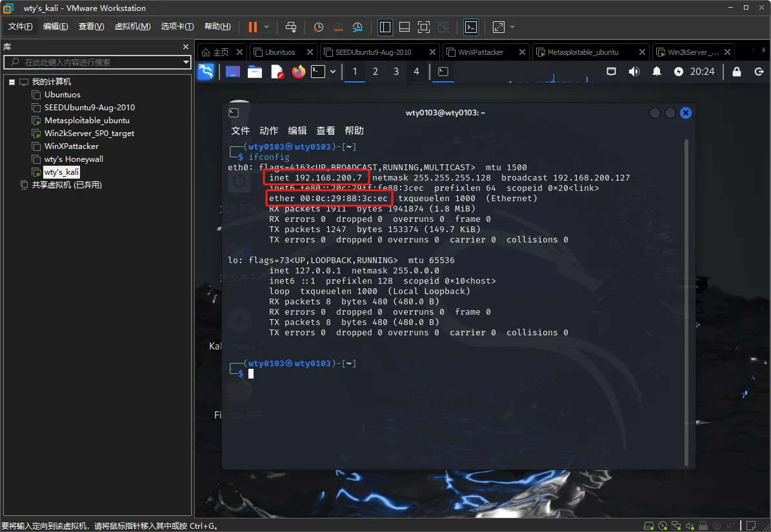The height and width of the screenshot is (532, 771).
Task: Open the library search dropdown arrow
Action: coord(186,62)
